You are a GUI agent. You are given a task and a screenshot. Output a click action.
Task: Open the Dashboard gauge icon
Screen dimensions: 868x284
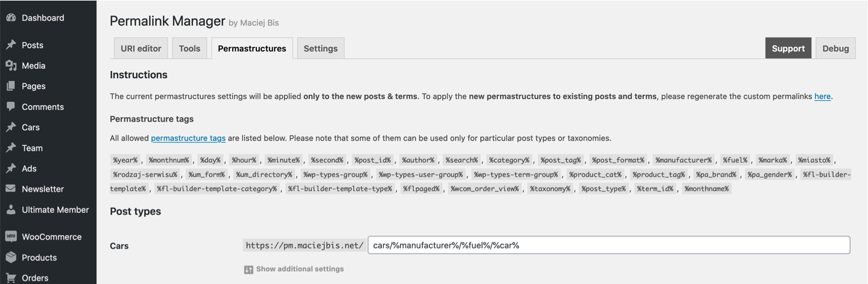(x=11, y=18)
